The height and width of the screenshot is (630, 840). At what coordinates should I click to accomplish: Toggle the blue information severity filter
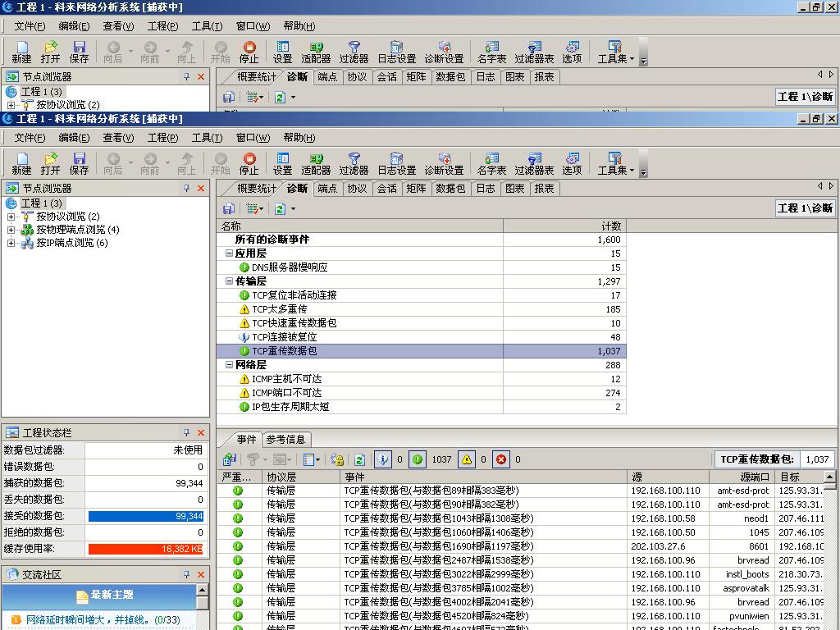pyautogui.click(x=383, y=459)
